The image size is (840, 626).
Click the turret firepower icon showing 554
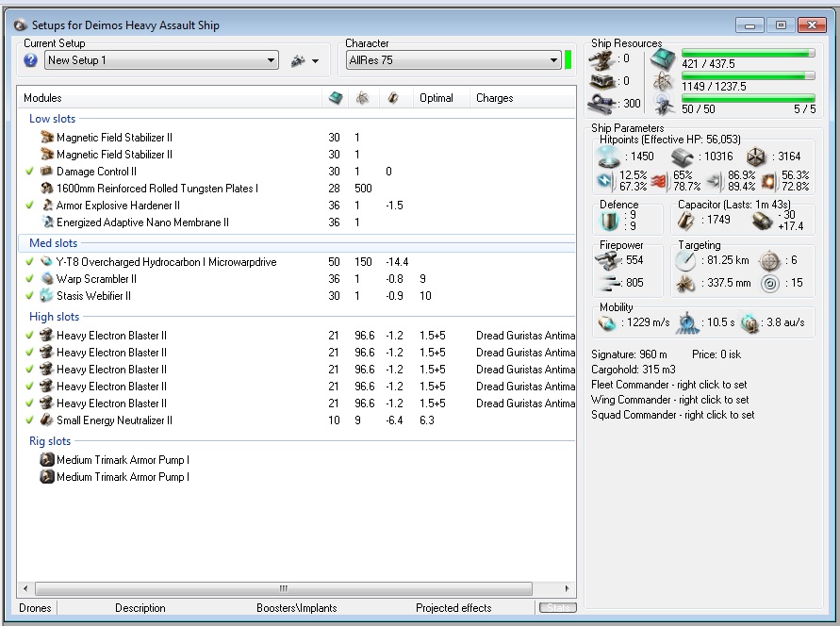click(x=607, y=261)
